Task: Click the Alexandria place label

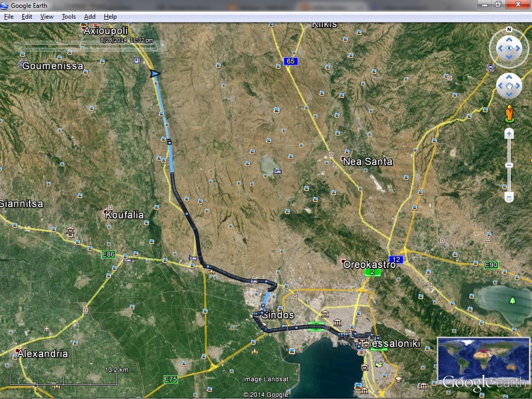Action: 43,353
